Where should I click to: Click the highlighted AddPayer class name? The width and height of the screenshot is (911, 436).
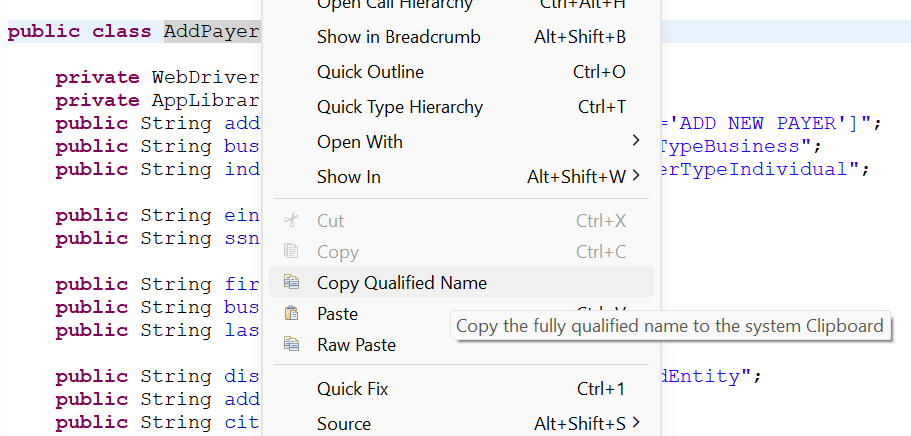point(212,32)
